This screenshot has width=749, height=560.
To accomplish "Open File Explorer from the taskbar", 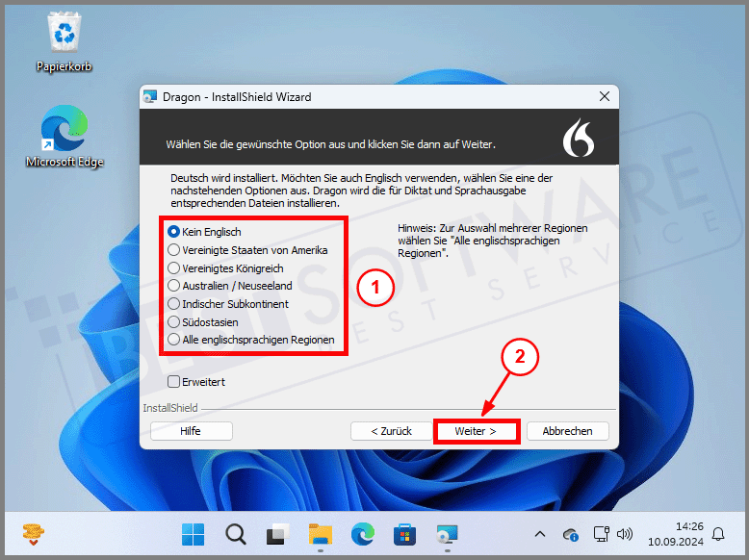I will [x=320, y=534].
